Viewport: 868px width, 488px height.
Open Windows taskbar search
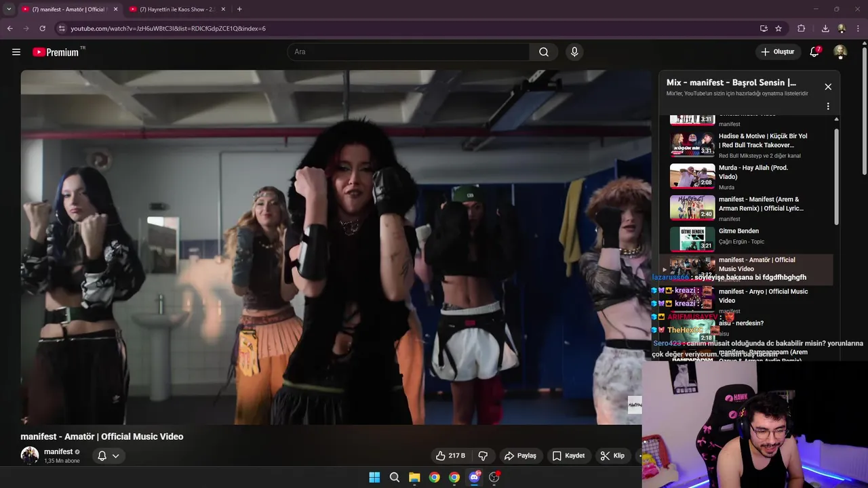pyautogui.click(x=394, y=477)
